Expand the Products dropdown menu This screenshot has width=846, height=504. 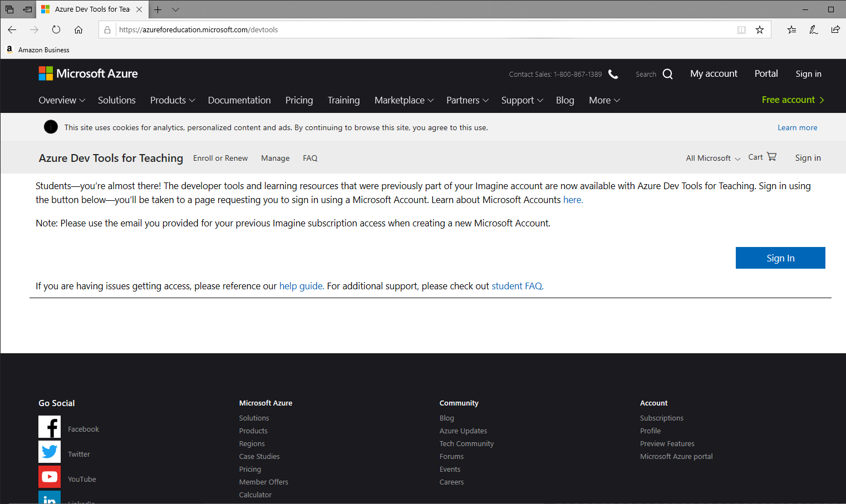[173, 100]
